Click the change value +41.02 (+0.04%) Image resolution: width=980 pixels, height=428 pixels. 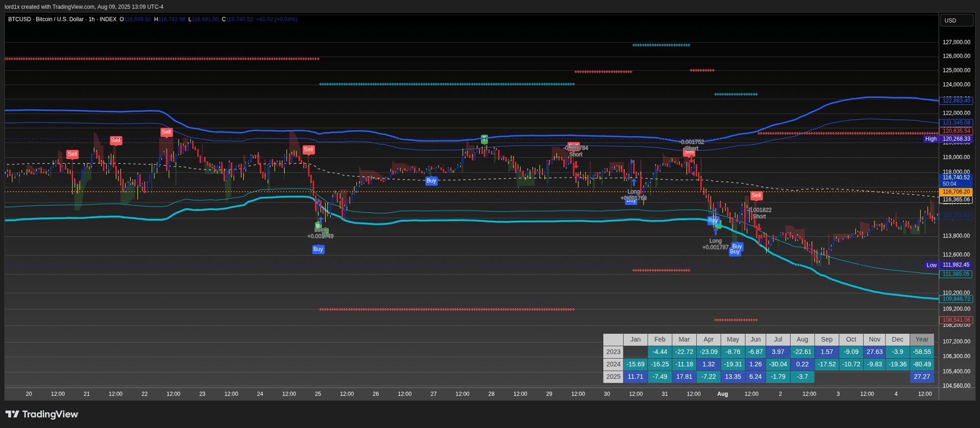tap(276, 19)
